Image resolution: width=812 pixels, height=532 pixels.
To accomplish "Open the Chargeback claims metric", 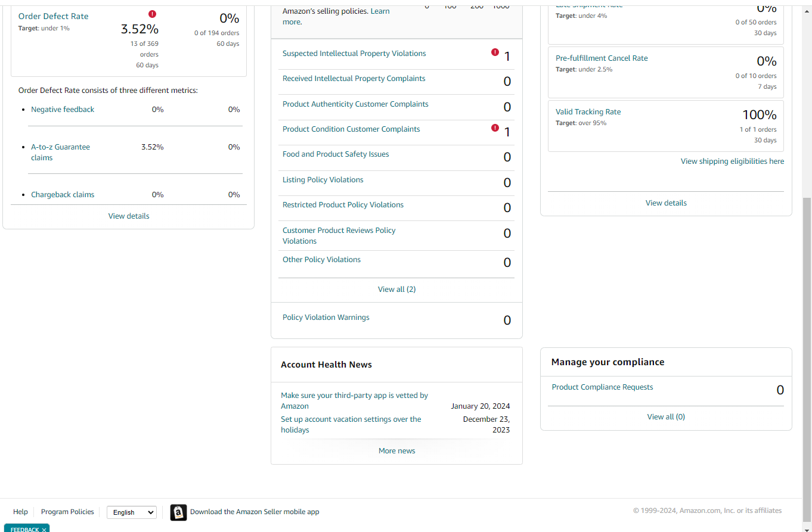I will pyautogui.click(x=63, y=195).
